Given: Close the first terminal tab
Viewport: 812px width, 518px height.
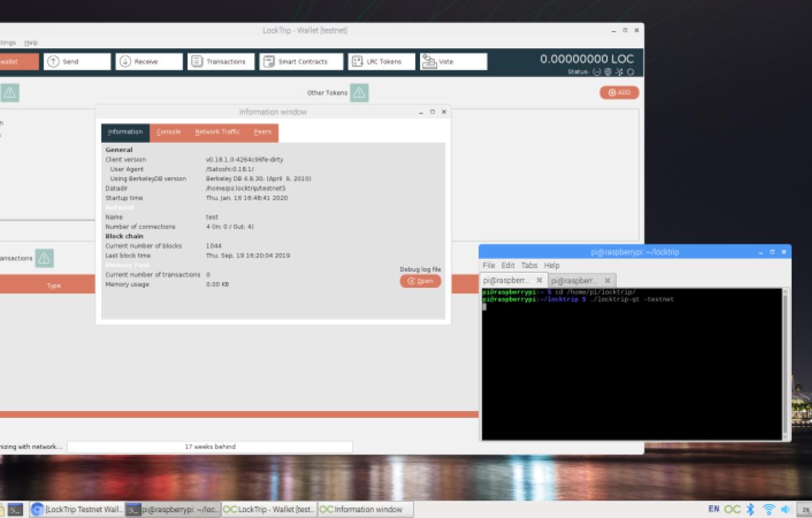Looking at the screenshot, I should (539, 280).
